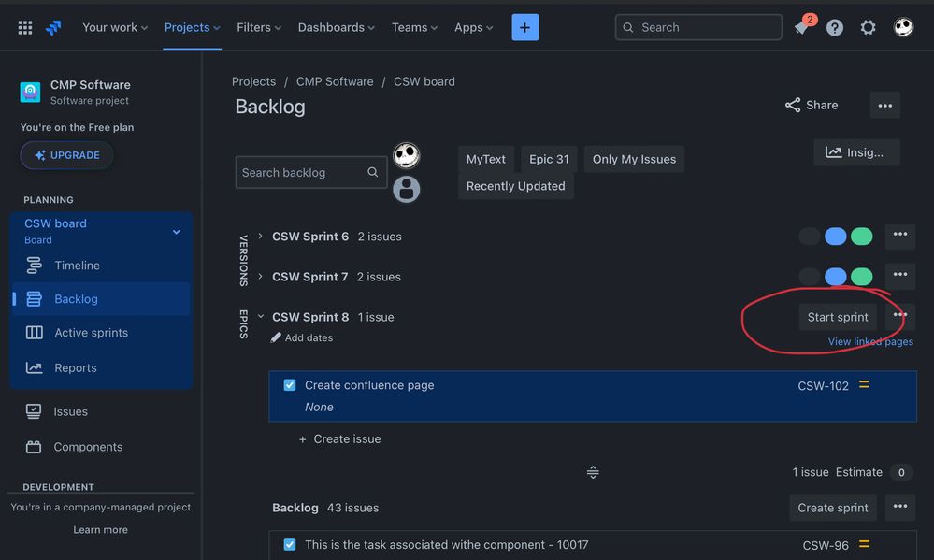This screenshot has height=560, width=934.
Task: Click the Issues icon in sidebar
Action: [34, 411]
